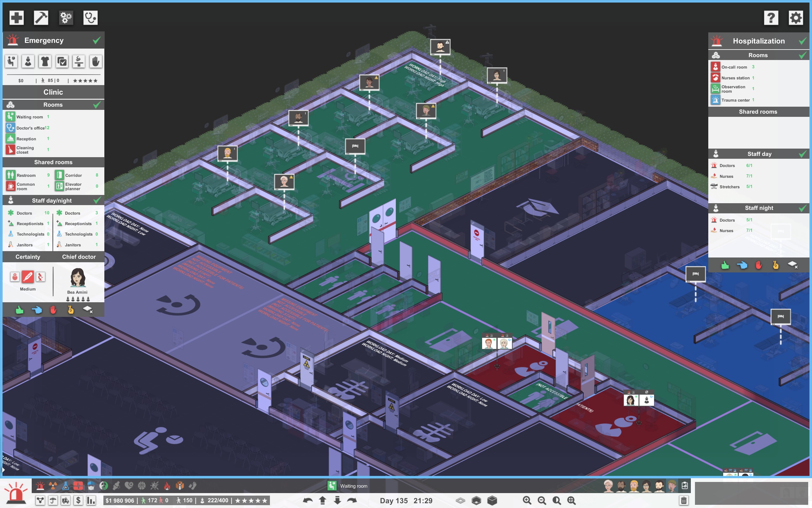Open the gears management icon in top bar
Screen dimensions: 812x508
point(66,17)
